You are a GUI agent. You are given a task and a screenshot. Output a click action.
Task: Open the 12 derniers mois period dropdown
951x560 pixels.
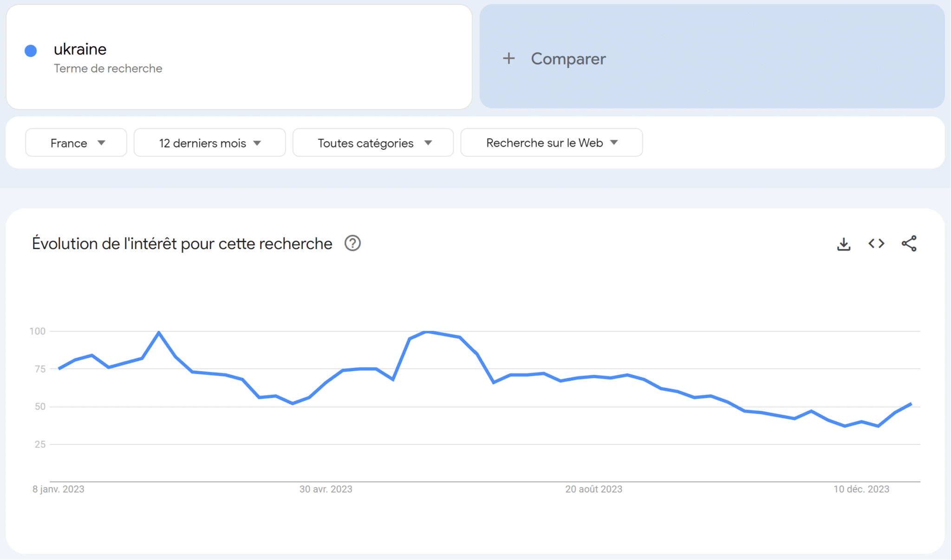[209, 143]
